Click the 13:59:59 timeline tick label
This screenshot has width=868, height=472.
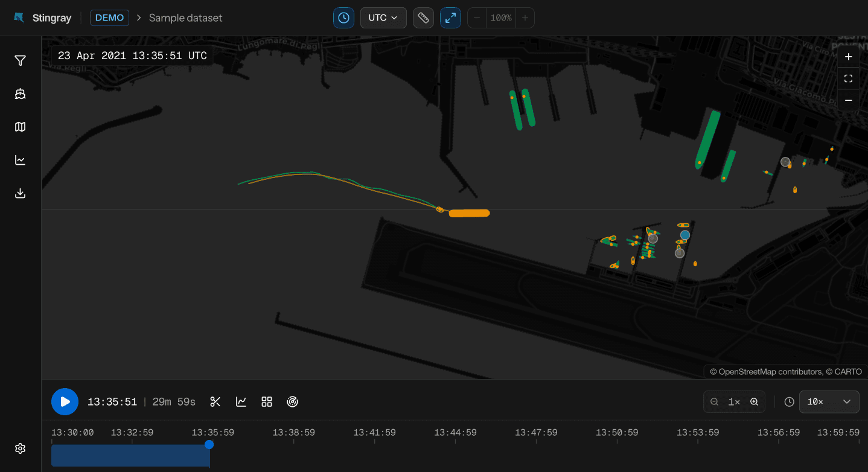pyautogui.click(x=838, y=432)
